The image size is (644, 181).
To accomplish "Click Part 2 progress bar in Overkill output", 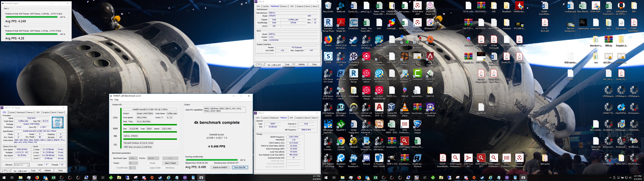I will [x=32, y=34].
